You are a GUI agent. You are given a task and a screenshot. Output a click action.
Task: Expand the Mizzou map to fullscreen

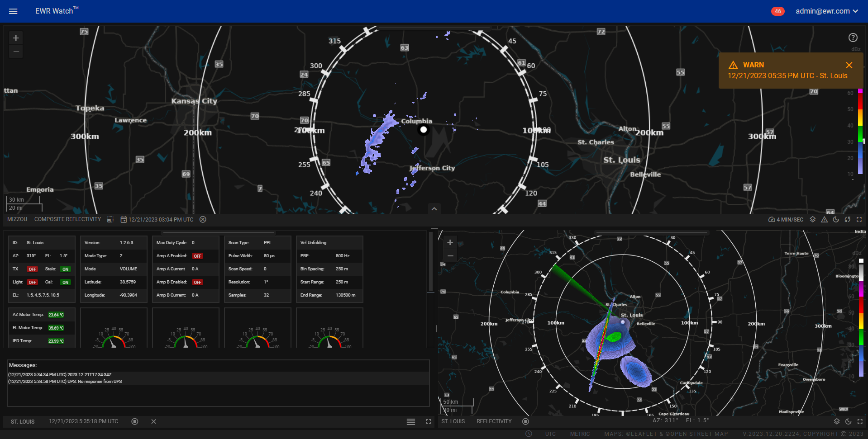[x=859, y=219]
